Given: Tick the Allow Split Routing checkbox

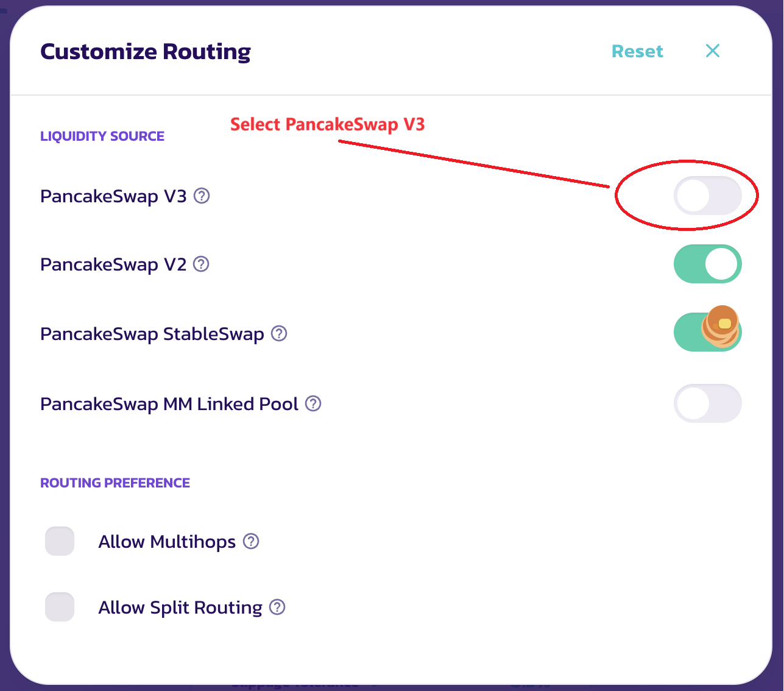Looking at the screenshot, I should pyautogui.click(x=60, y=607).
